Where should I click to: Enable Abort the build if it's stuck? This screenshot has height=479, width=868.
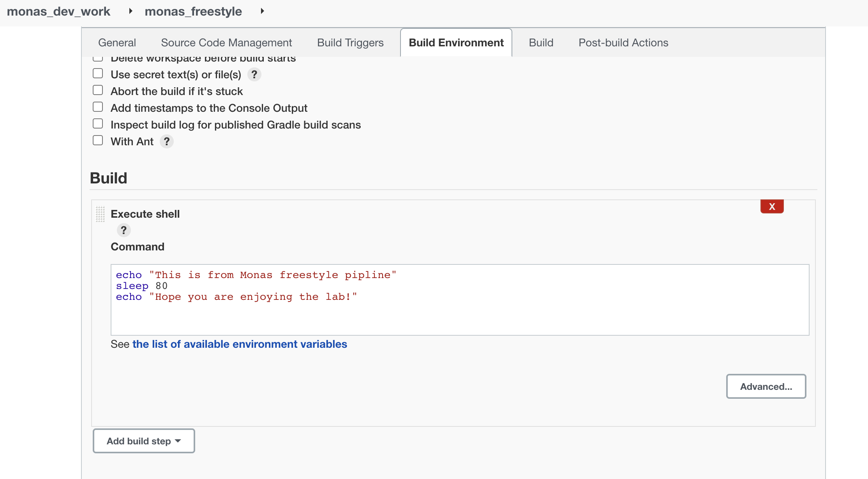[x=98, y=90]
